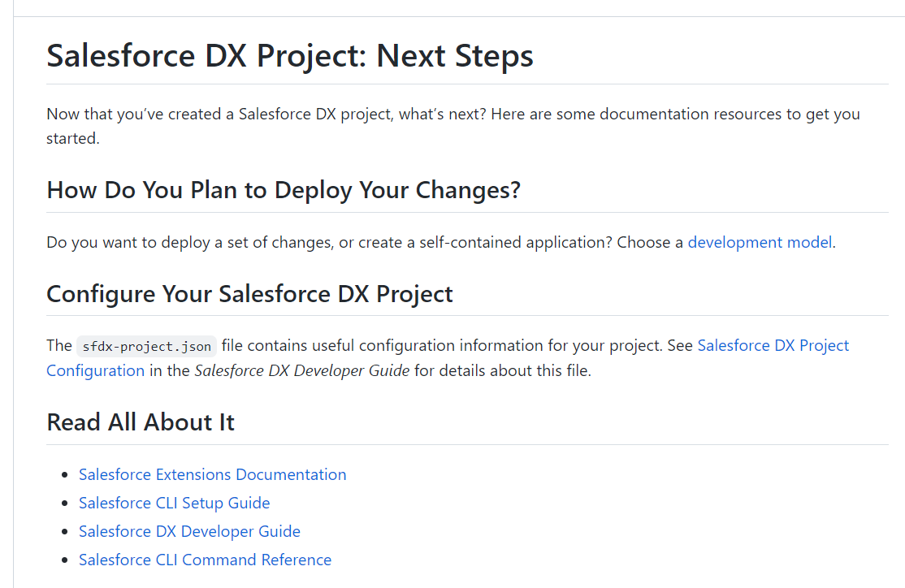Click the word 'started.' in the intro

(x=72, y=139)
